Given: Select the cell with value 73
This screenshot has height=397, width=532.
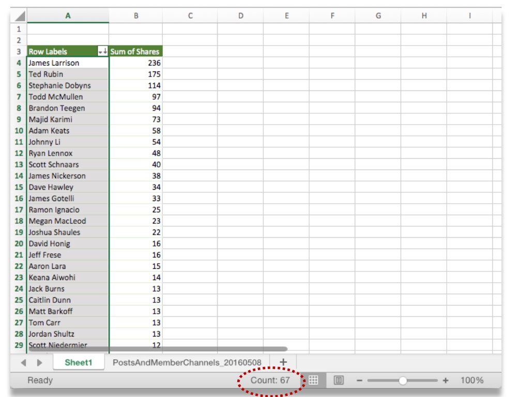Looking at the screenshot, I should [135, 119].
